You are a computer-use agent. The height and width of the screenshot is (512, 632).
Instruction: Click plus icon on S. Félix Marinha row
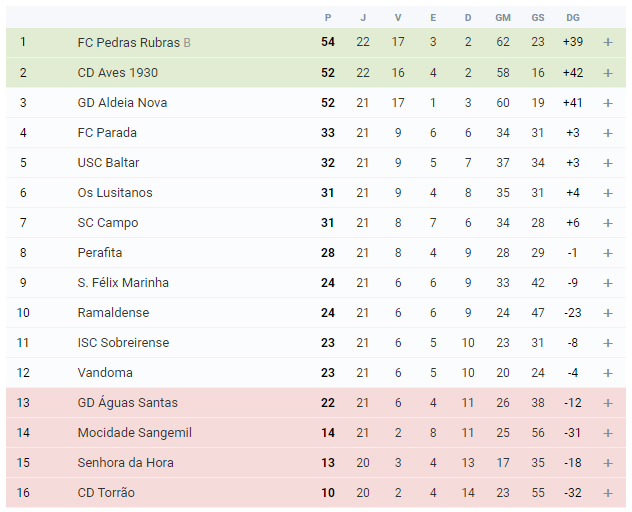pos(608,283)
